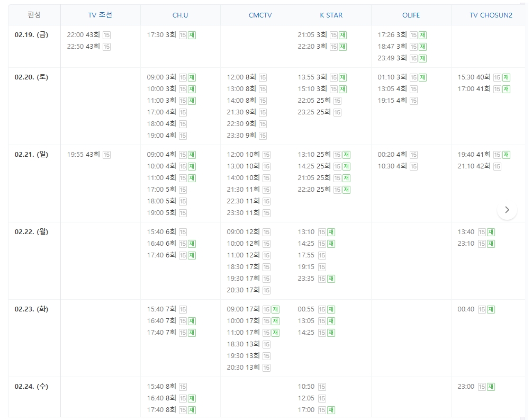Click the 재 badge beside K STAR 22:20 25회
This screenshot has height=420, width=532.
(346, 190)
